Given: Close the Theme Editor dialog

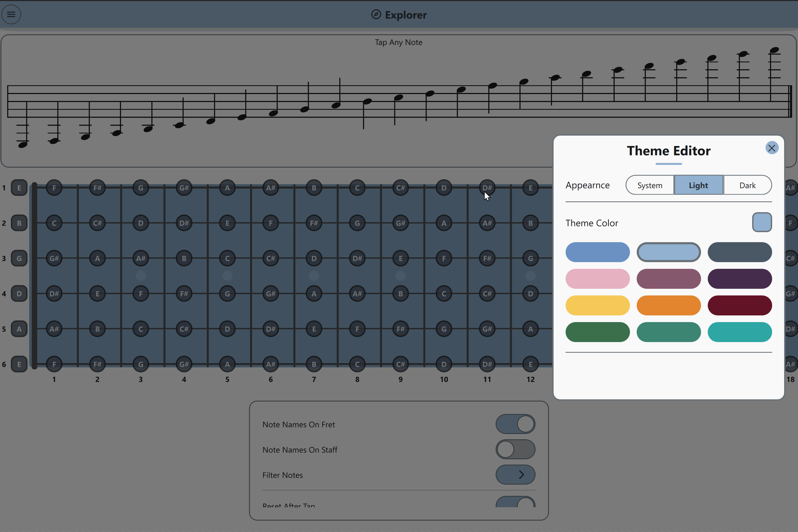Looking at the screenshot, I should click(772, 148).
